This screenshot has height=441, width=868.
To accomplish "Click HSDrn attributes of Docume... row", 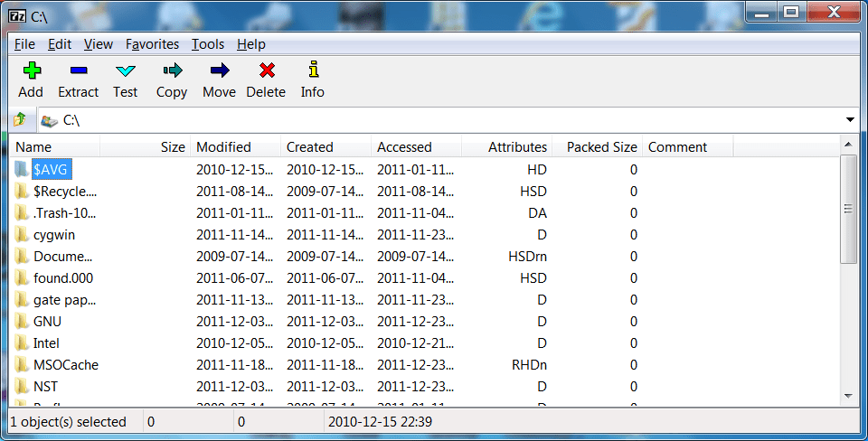I will 527,256.
